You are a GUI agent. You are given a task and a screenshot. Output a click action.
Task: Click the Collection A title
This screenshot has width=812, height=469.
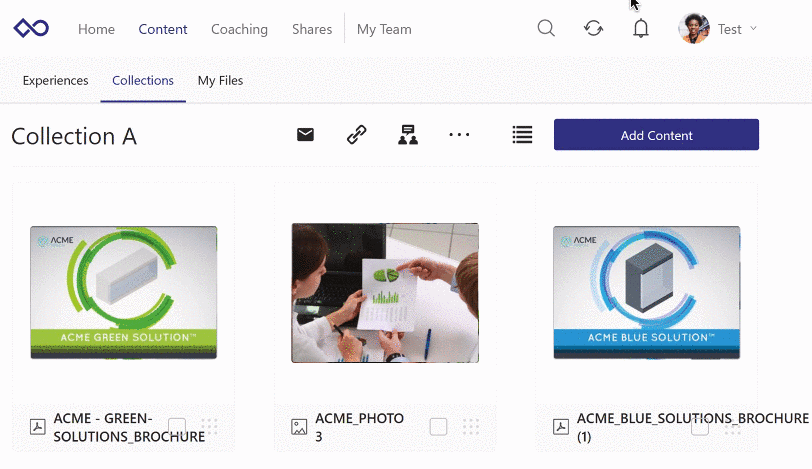coord(74,137)
